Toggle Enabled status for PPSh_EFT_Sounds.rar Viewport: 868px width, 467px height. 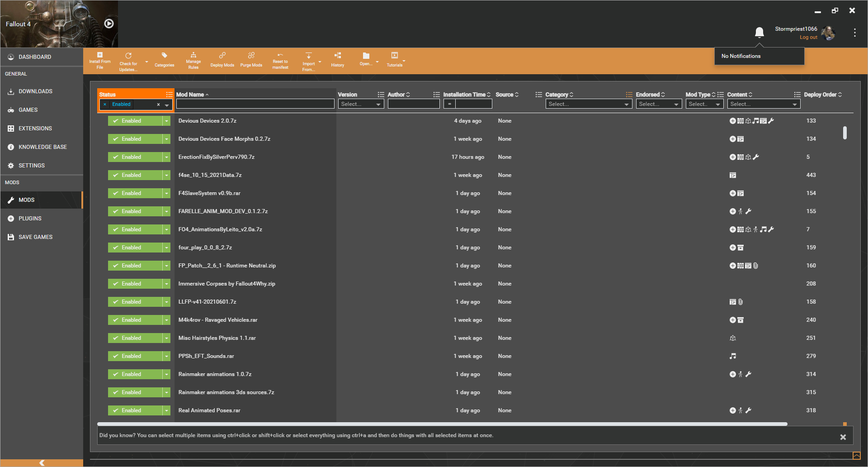point(135,356)
